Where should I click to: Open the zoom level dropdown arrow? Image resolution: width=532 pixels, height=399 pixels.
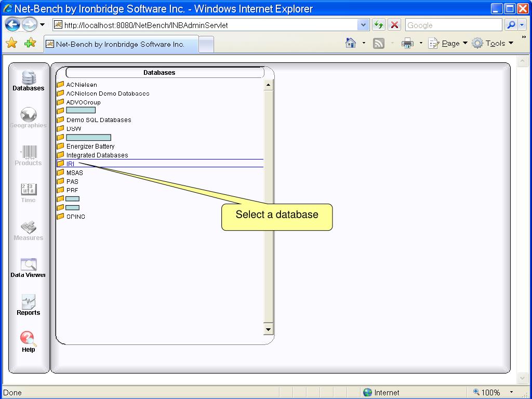(511, 393)
